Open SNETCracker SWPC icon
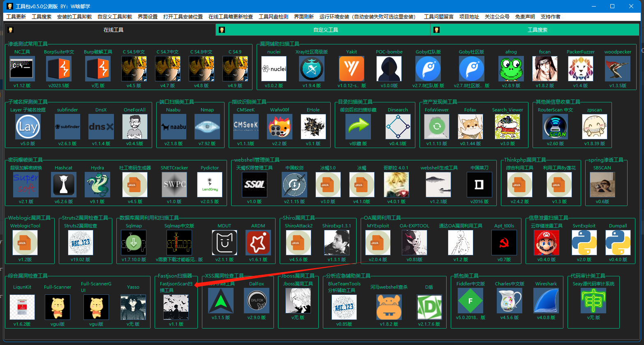This screenshot has width=644, height=345. [174, 185]
